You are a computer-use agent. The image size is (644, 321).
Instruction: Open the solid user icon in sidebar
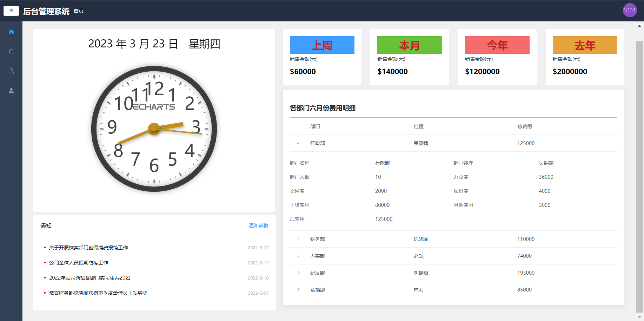point(11,91)
